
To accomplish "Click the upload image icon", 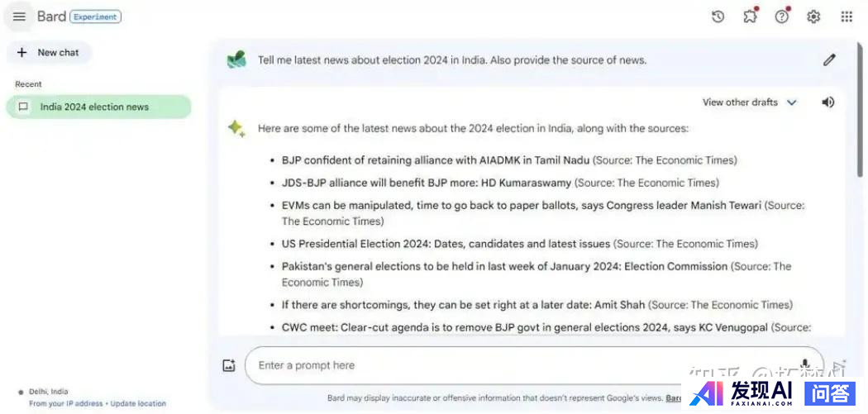I will click(229, 365).
